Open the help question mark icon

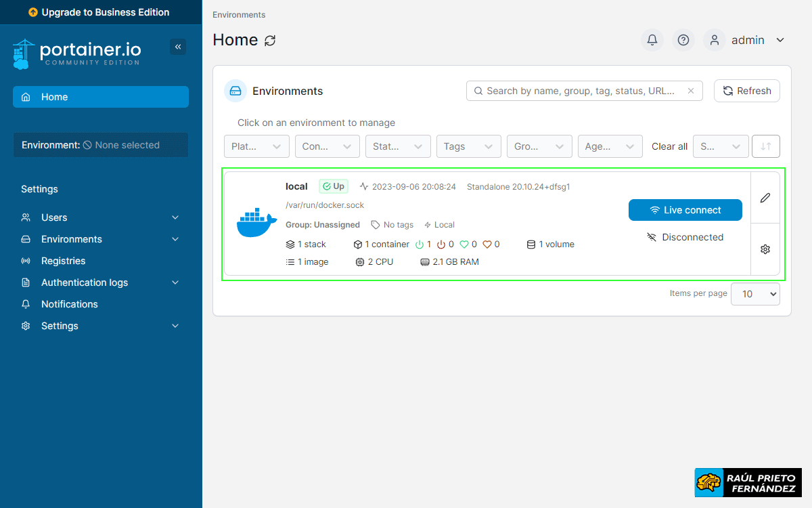pos(683,40)
